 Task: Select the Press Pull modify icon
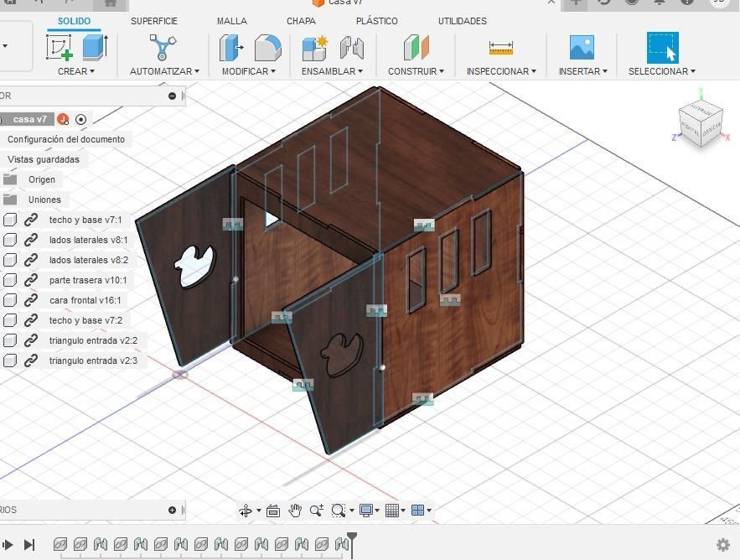tap(231, 48)
